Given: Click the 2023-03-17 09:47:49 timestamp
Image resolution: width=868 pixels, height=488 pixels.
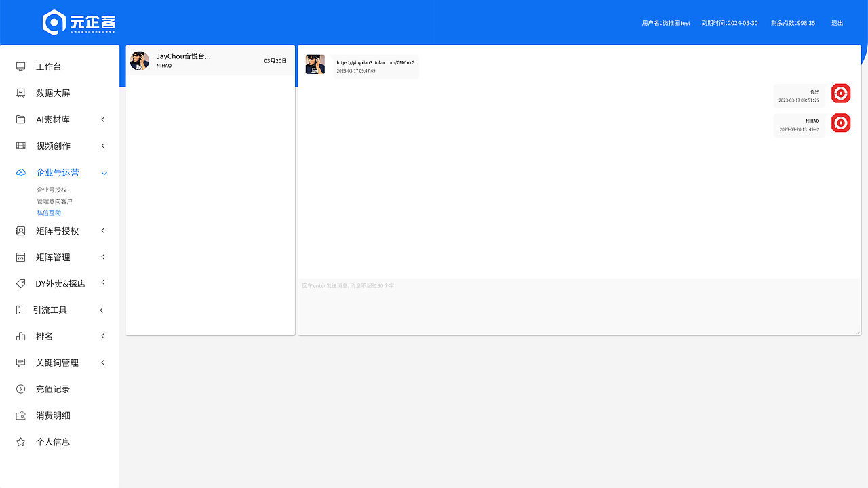Looking at the screenshot, I should [356, 71].
